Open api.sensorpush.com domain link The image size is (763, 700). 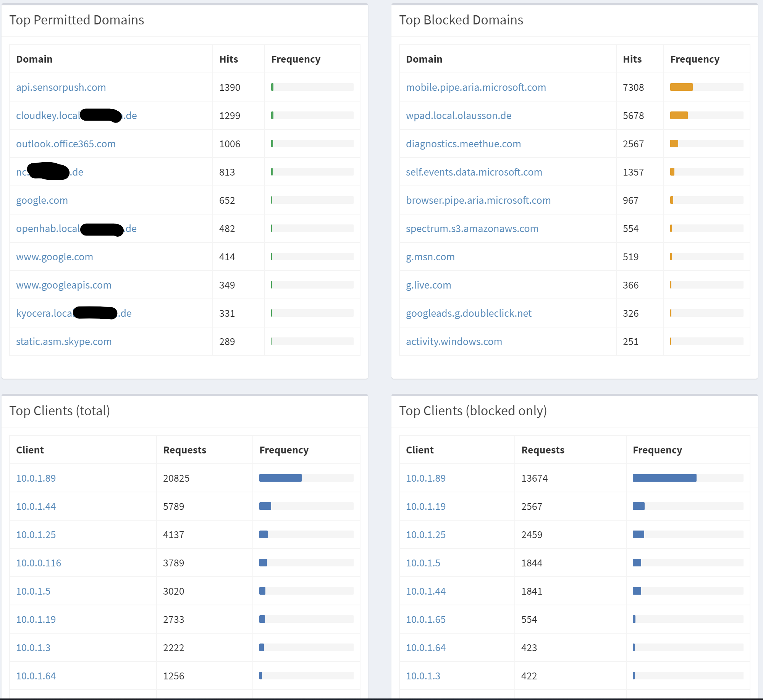[x=61, y=87]
